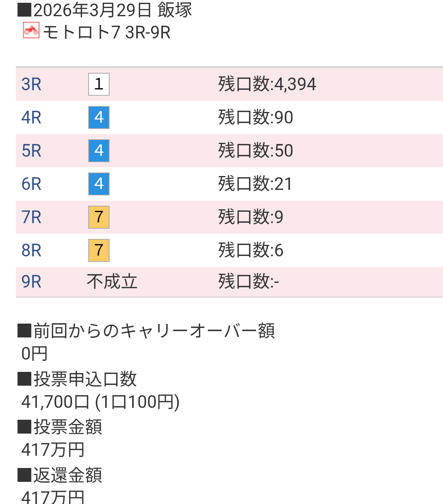The image size is (443, 504).
Task: Click the red motorcycle icon beside モトロト7
Action: click(x=31, y=30)
